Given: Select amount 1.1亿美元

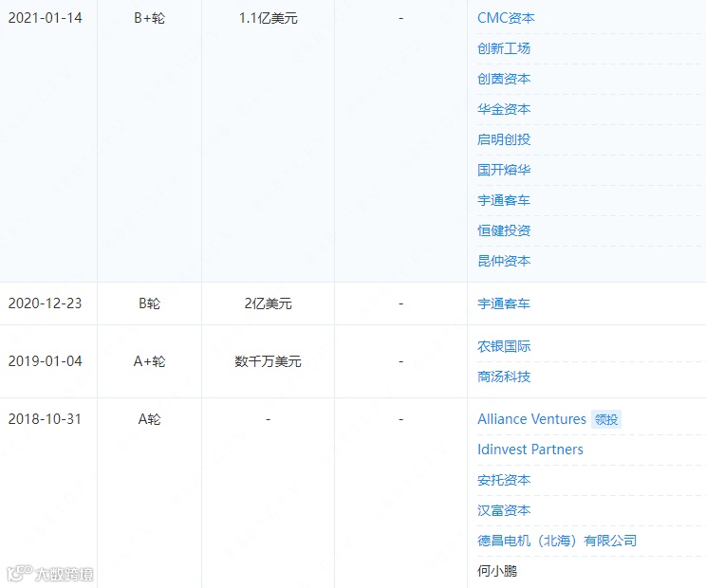Looking at the screenshot, I should click(x=268, y=18).
